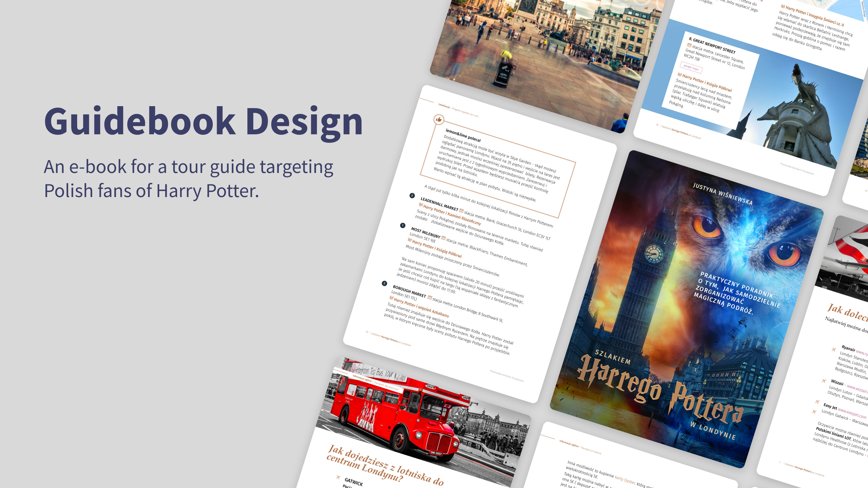Click the airplane icon next to GATWICK

coord(338,477)
